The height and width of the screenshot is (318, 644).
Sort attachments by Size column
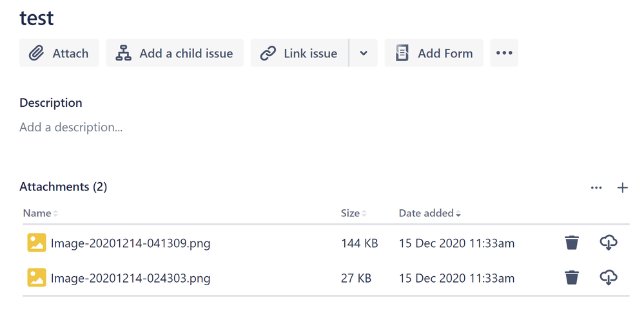pyautogui.click(x=354, y=213)
